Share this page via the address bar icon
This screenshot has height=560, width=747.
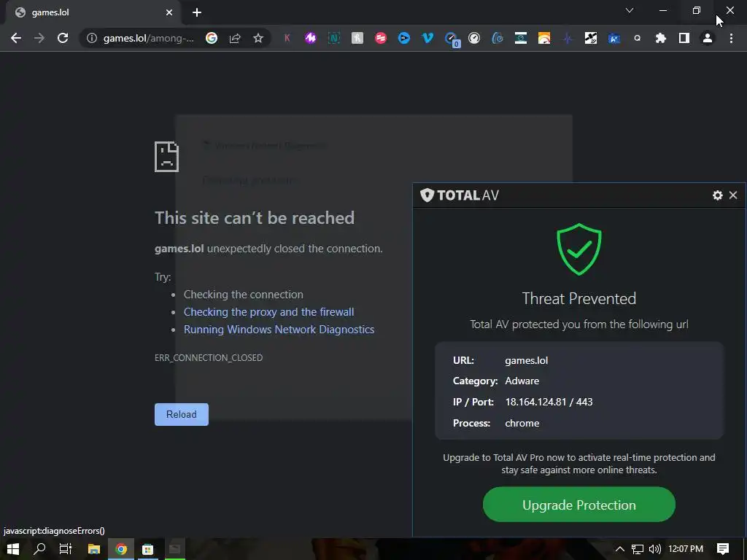click(235, 38)
